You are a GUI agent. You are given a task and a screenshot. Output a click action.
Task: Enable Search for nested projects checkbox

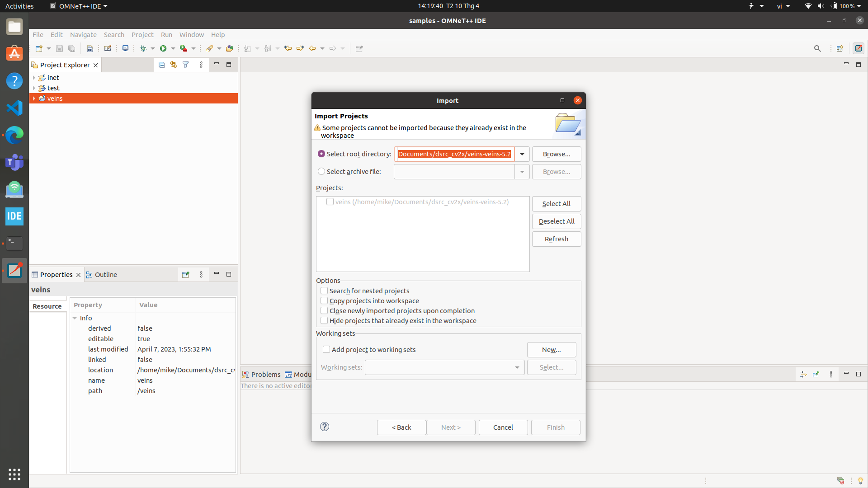[324, 291]
